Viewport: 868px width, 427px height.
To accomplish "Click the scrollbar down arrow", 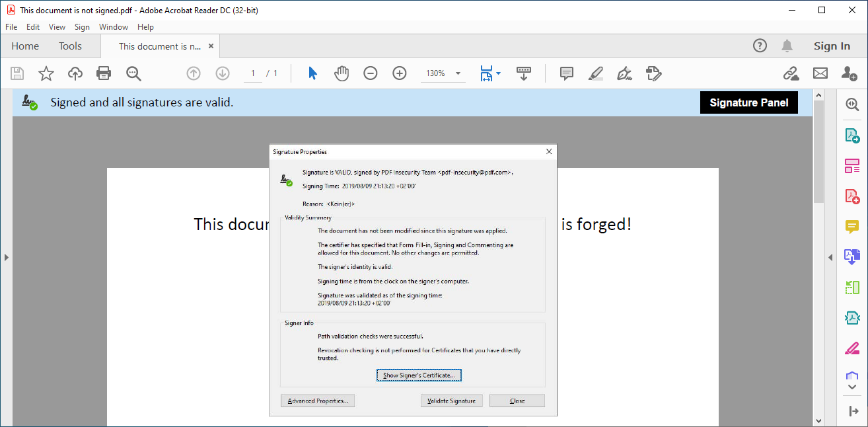I will 819,420.
